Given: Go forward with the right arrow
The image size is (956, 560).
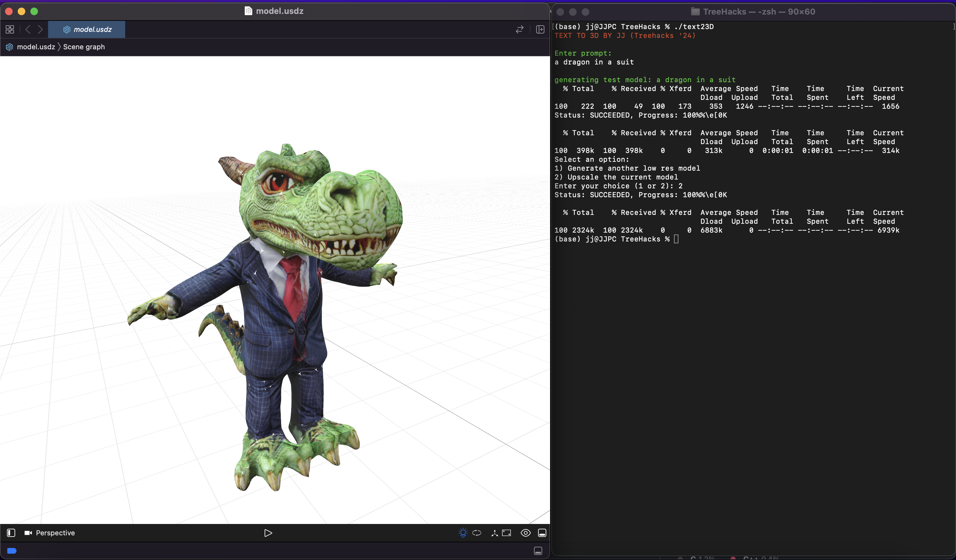Looking at the screenshot, I should [40, 29].
